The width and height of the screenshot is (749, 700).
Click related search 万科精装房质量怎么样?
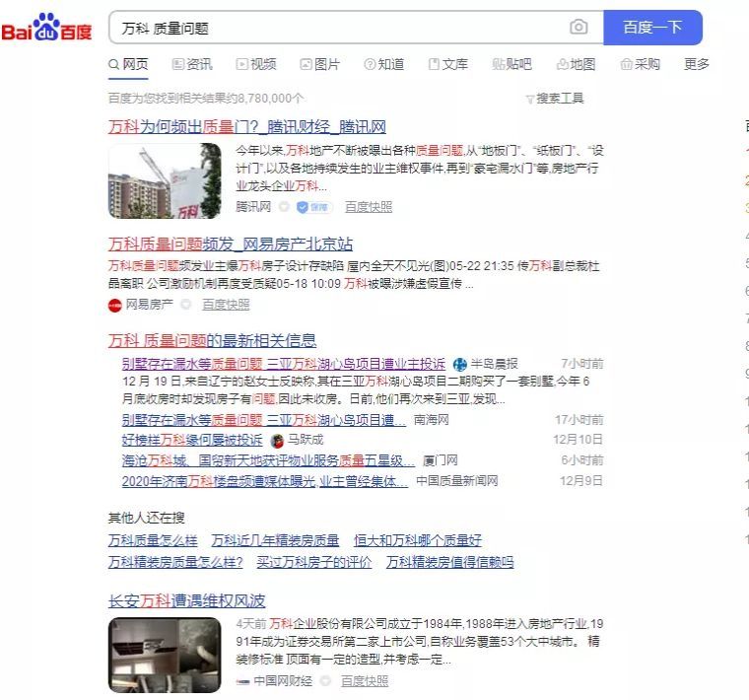175,562
